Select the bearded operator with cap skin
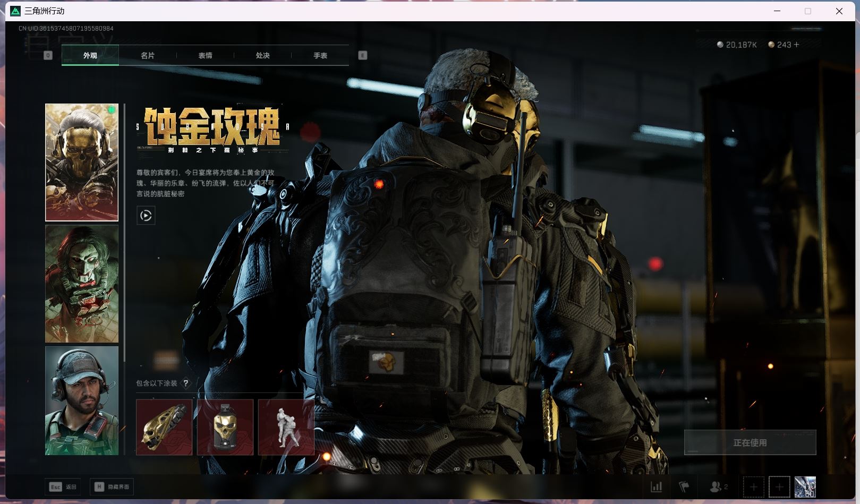Screen dimensions: 860x504 [x=82, y=401]
